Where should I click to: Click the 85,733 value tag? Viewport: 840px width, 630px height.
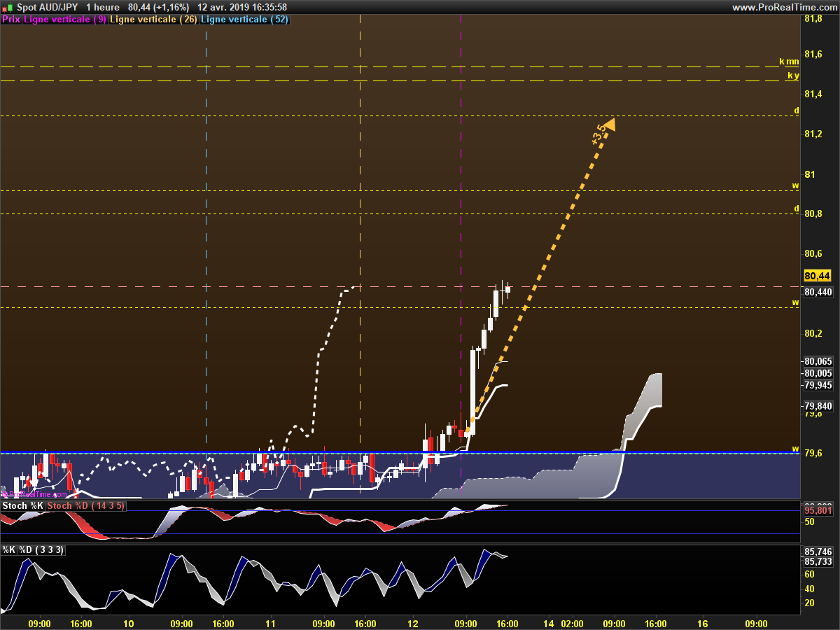(818, 561)
